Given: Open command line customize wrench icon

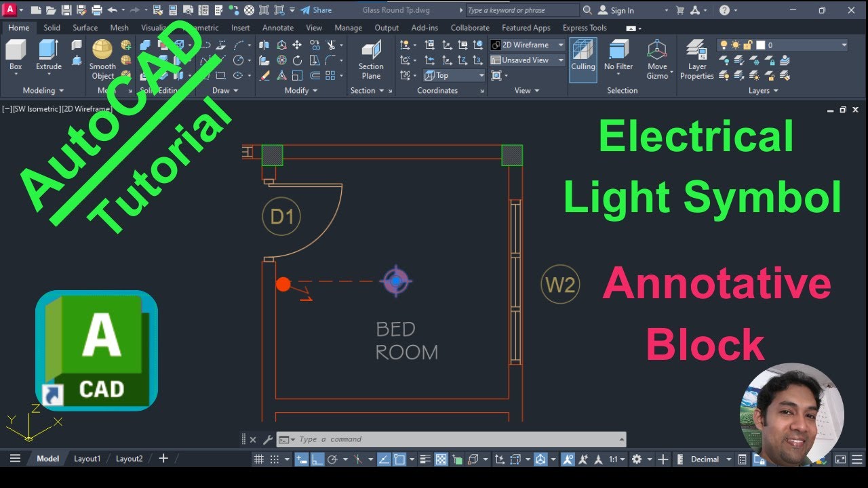Looking at the screenshot, I should [268, 439].
